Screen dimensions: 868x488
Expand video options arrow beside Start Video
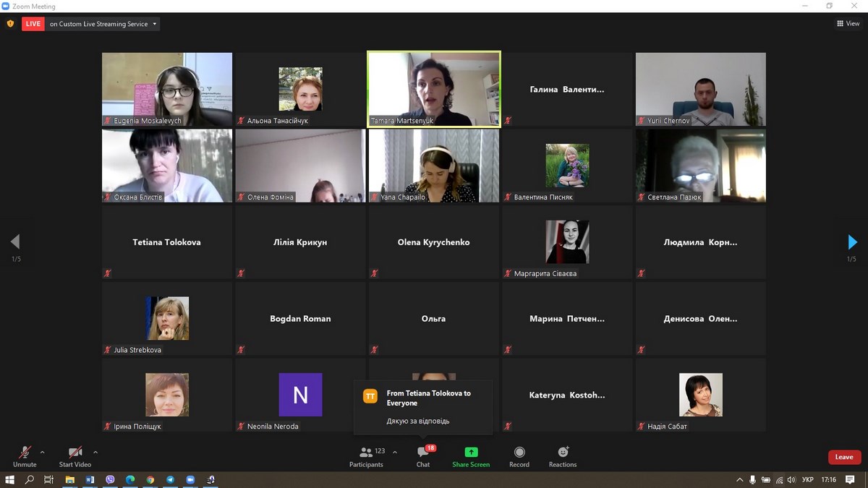tap(95, 453)
